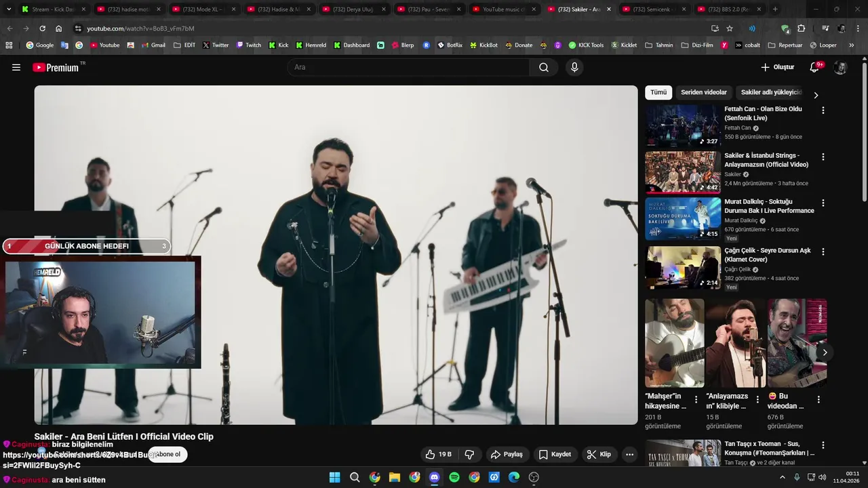
Task: Open the Gmail bookmark
Action: click(153, 45)
